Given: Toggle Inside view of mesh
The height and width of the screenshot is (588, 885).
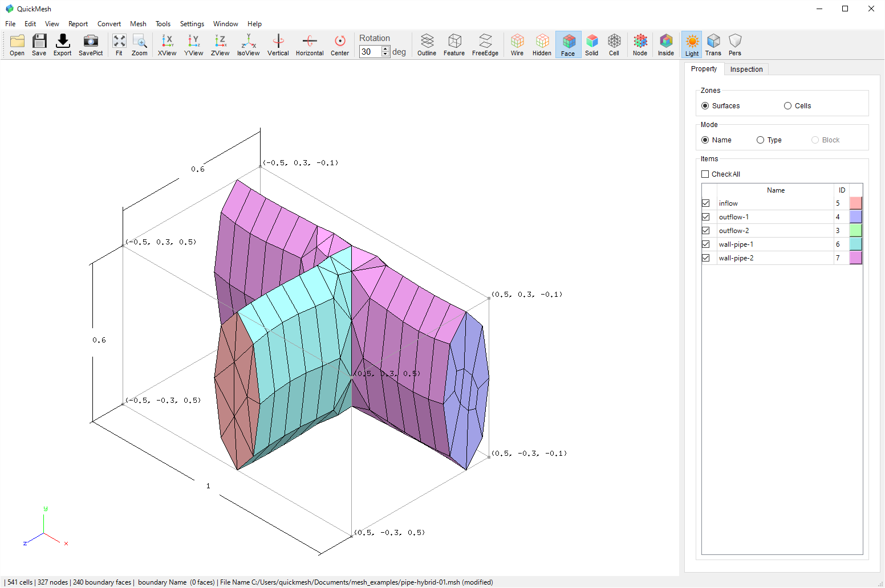Looking at the screenshot, I should (x=666, y=45).
